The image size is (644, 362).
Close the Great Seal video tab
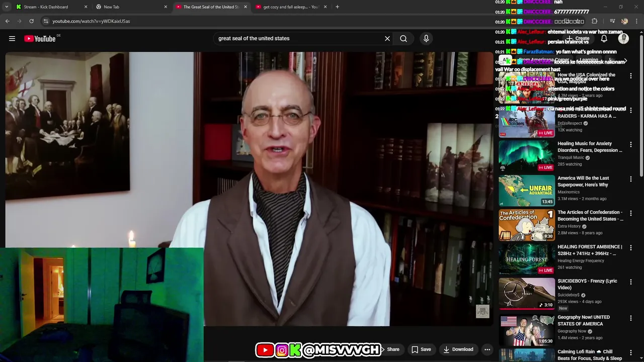click(246, 7)
